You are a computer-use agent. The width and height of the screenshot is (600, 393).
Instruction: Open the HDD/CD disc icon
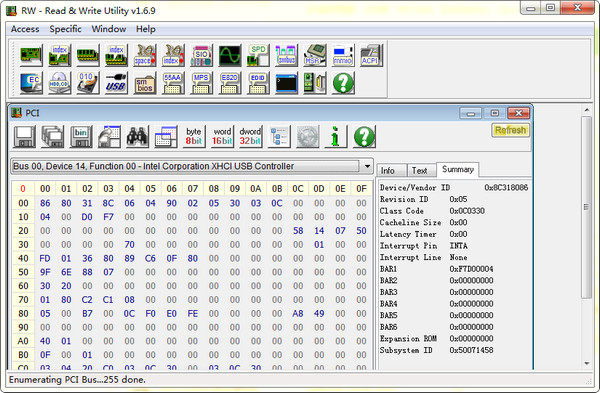click(x=59, y=83)
